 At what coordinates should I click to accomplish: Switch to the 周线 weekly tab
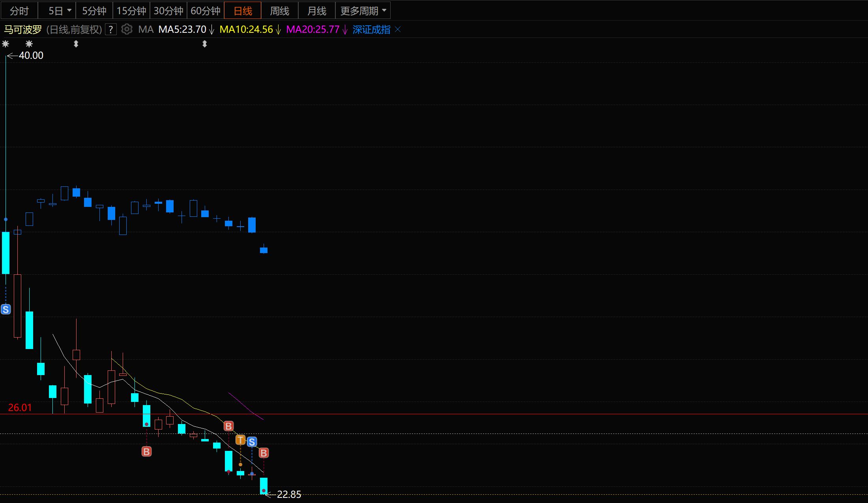(x=279, y=11)
